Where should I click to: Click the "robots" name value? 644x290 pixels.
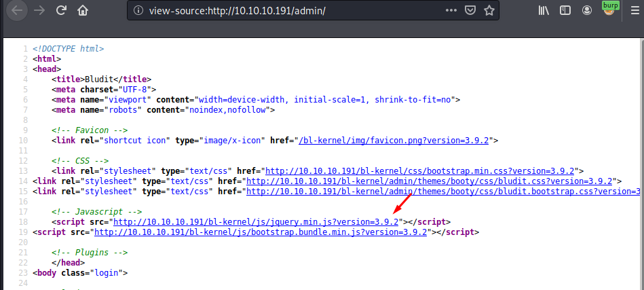124,109
